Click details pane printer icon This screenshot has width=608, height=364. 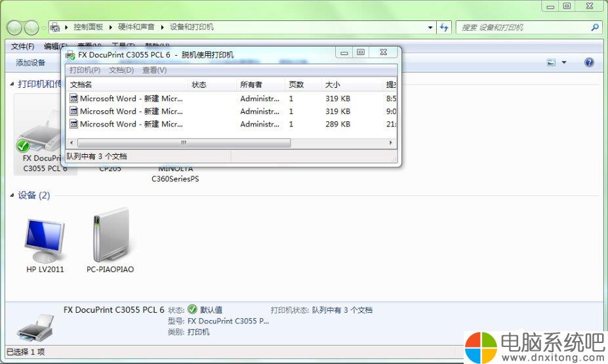point(35,328)
